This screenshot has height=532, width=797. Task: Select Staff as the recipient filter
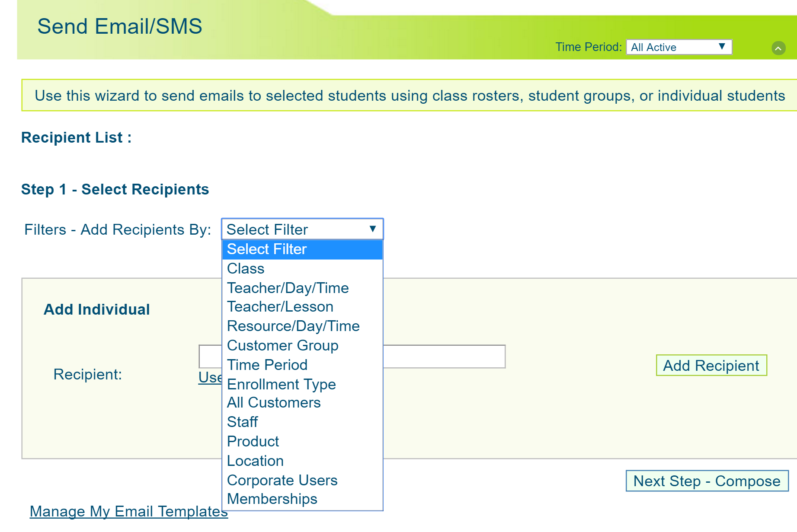pos(242,422)
